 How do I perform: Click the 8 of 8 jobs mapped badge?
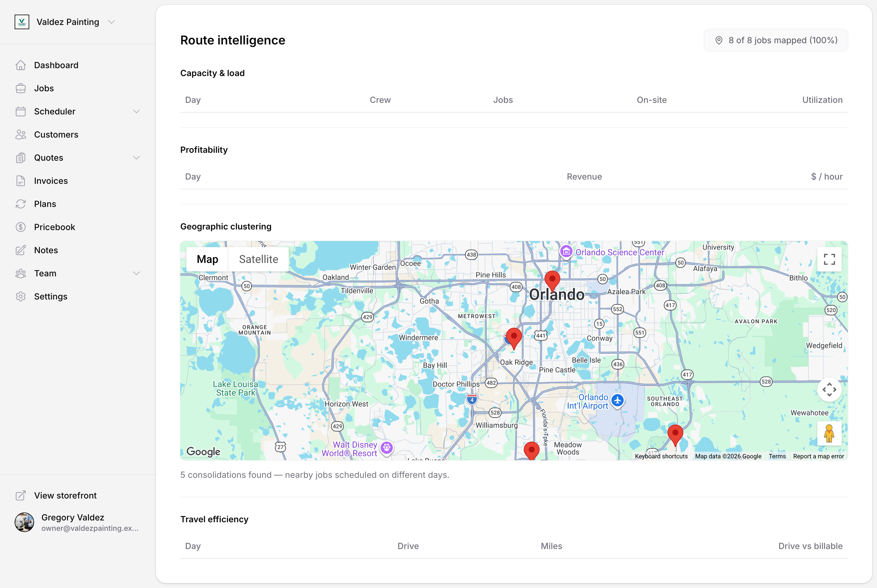[x=776, y=40]
